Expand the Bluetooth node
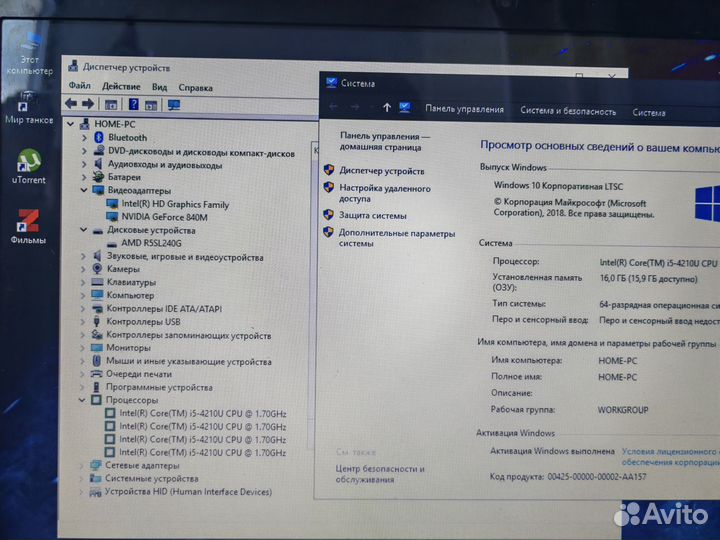 (x=84, y=137)
